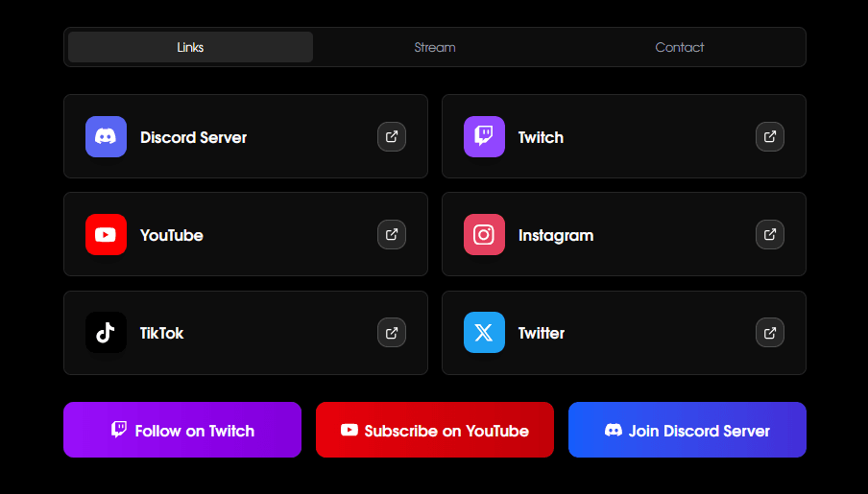Open external link arrow for TikTok

point(392,333)
